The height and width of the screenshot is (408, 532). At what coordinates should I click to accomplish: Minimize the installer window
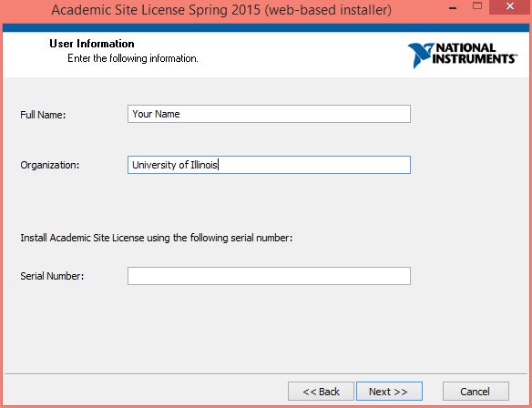point(453,7)
